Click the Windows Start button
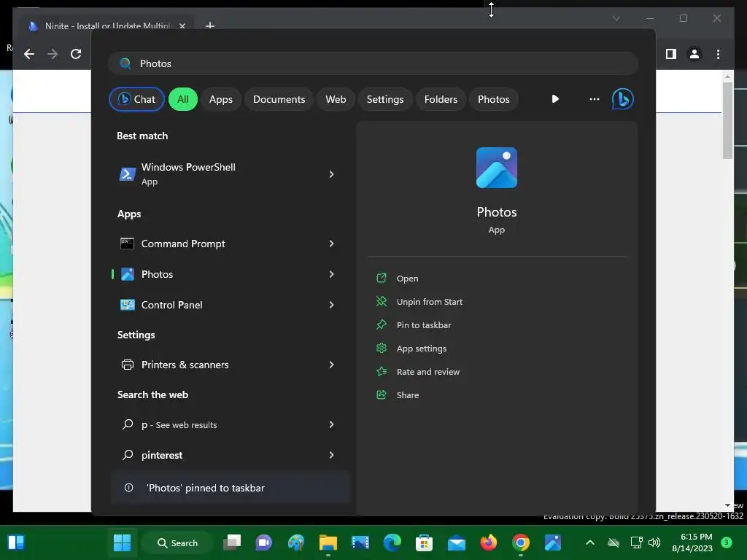The height and width of the screenshot is (560, 747). click(122, 542)
